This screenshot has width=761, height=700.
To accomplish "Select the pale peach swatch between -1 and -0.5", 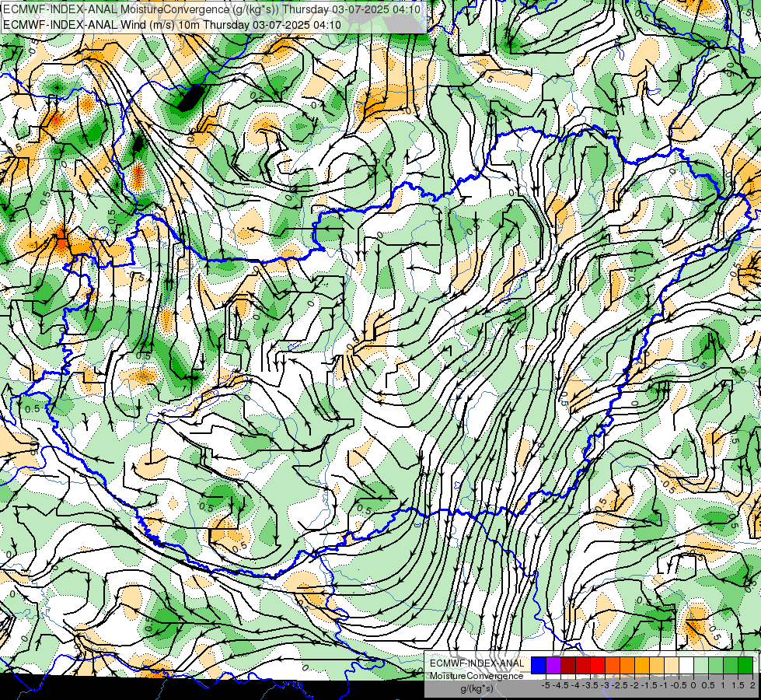I will click(672, 665).
